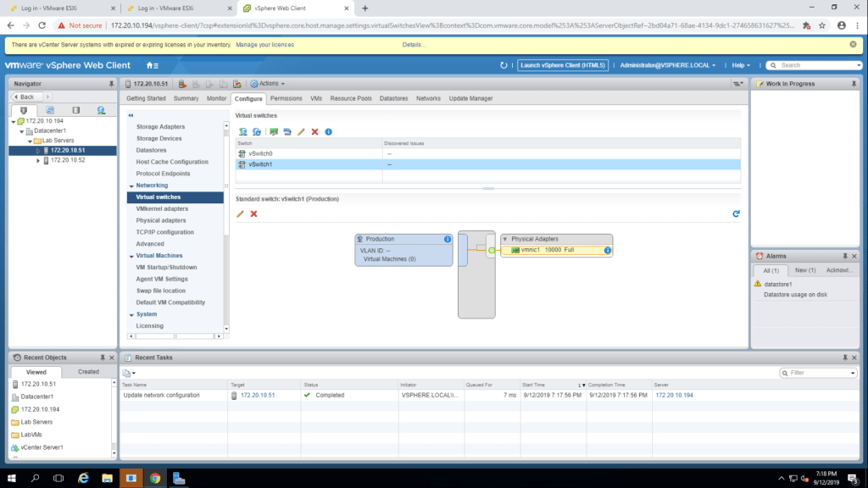Open the Administrator@VSPHERE.LOCAL user menu

[x=667, y=65]
